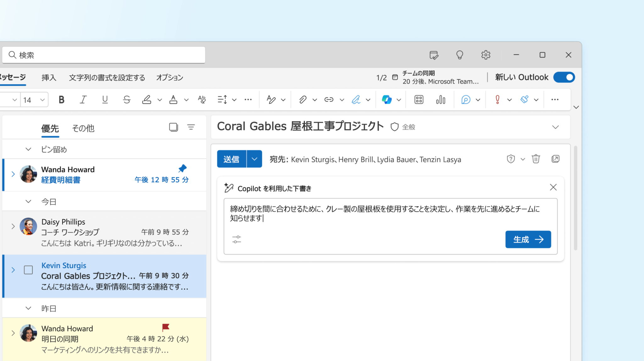The image size is (644, 361).
Task: Open the Copilot toolbar dropdown arrow
Action: coord(399,100)
